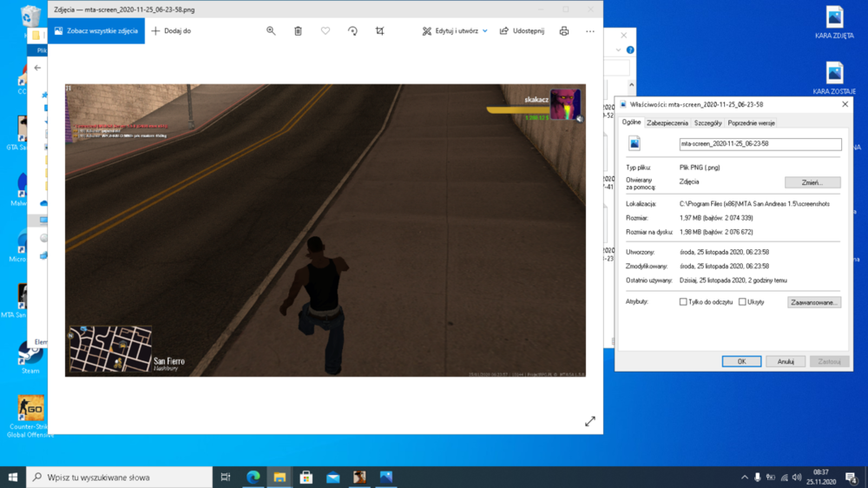Switch to the Zabezpieczenia tab
The image size is (868, 488).
pyautogui.click(x=667, y=123)
